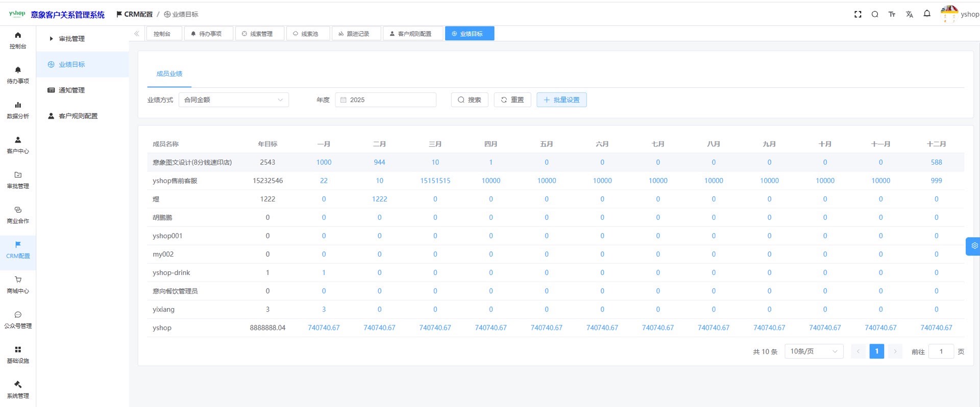980x407 pixels.
Task: Open the 业绩方式 合同金额 dropdown
Action: click(233, 100)
